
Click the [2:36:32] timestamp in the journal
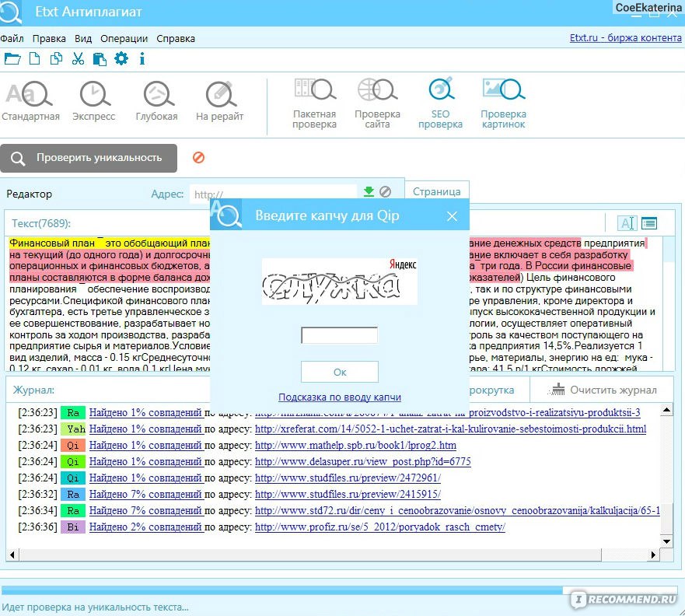[37, 494]
